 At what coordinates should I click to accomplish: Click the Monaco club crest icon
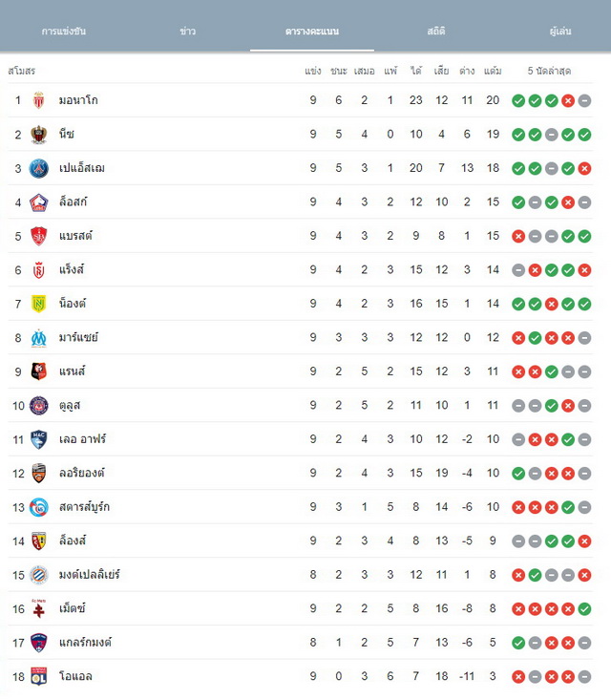[39, 100]
